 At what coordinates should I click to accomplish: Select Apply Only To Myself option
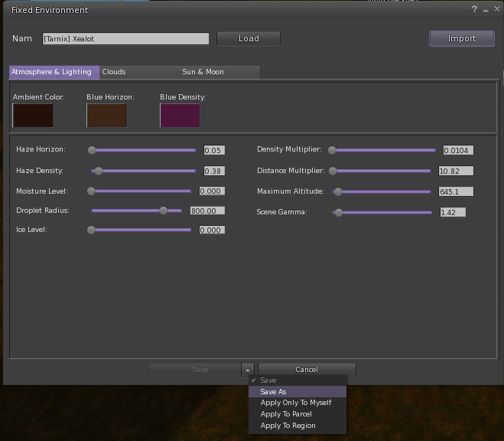[295, 403]
